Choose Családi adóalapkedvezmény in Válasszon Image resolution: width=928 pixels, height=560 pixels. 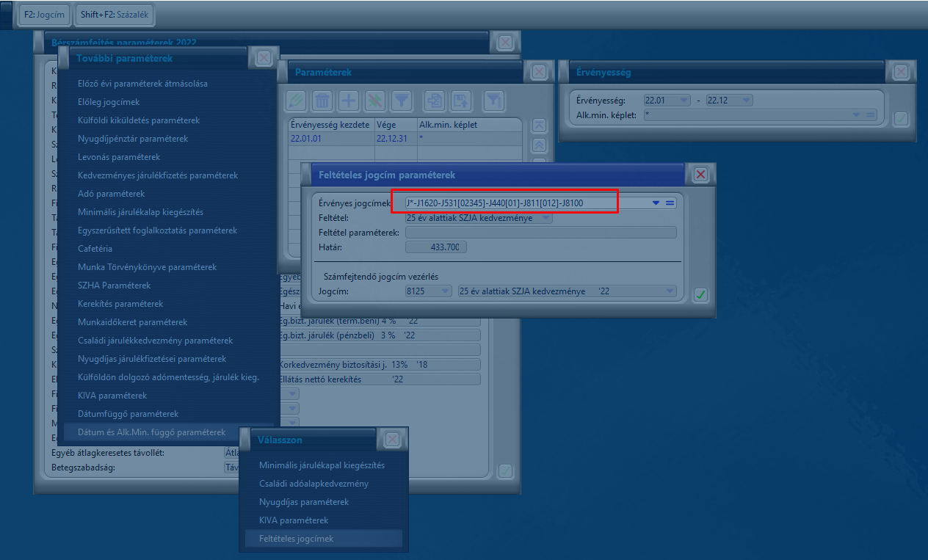point(313,484)
